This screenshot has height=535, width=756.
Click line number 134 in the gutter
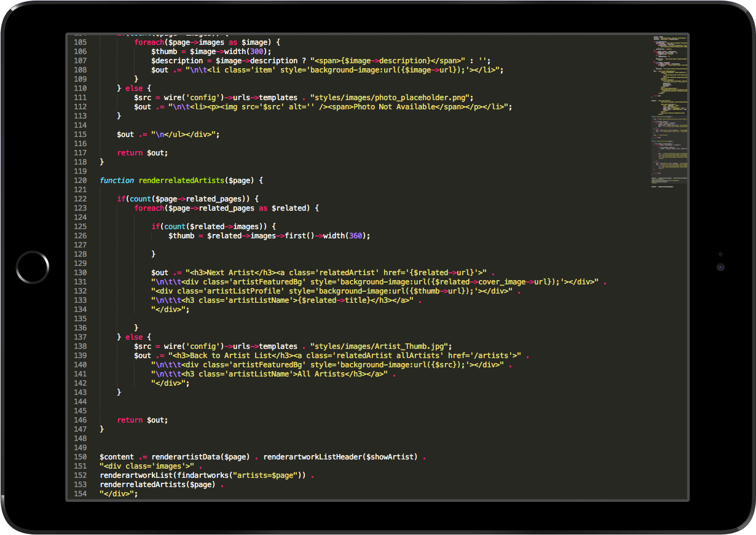click(80, 310)
